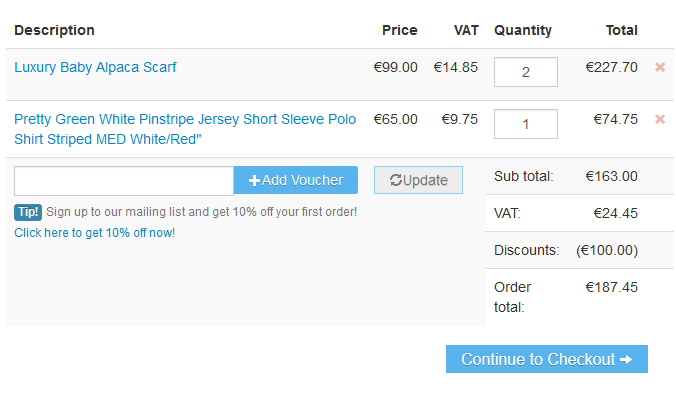The height and width of the screenshot is (393, 676).
Task: Click the Discounts value (€100.00)
Action: (x=607, y=250)
